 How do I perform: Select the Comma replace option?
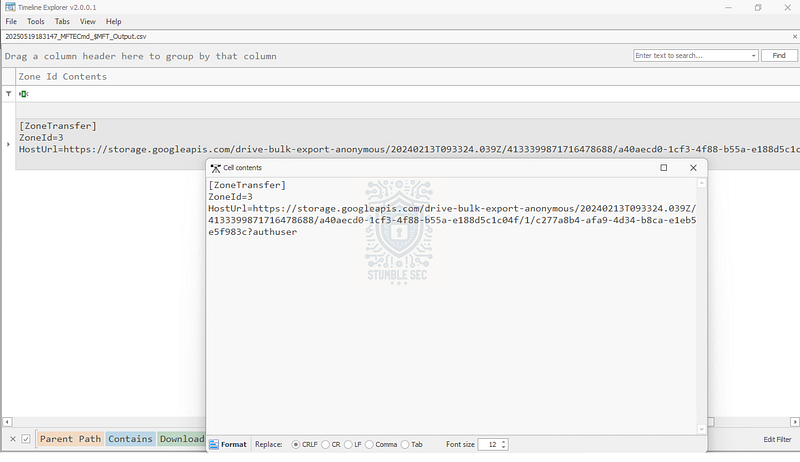tap(381, 445)
